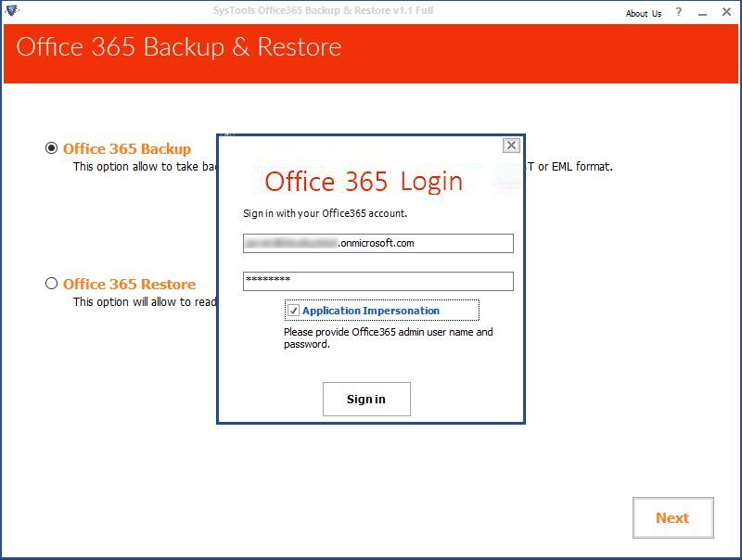This screenshot has width=742, height=560.
Task: Close the main application window
Action: point(725,13)
